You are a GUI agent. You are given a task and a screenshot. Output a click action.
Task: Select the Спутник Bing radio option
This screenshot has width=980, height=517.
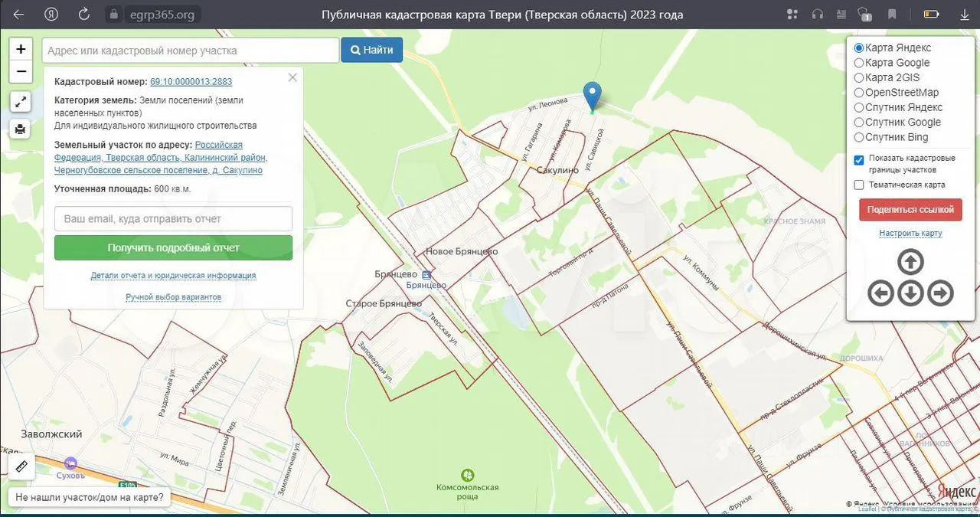pos(859,138)
